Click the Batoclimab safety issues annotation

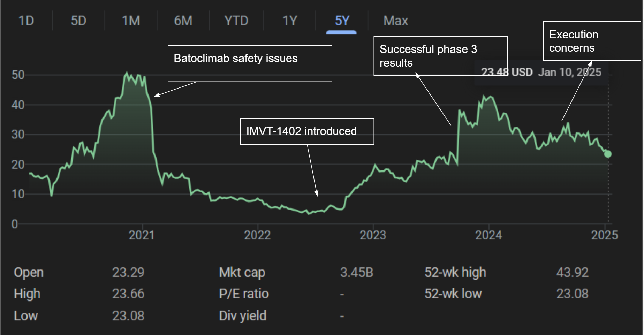point(250,63)
